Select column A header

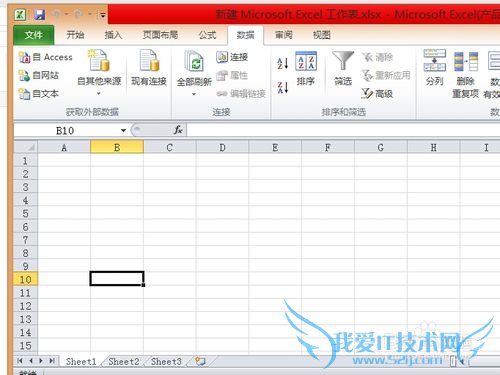[x=64, y=147]
